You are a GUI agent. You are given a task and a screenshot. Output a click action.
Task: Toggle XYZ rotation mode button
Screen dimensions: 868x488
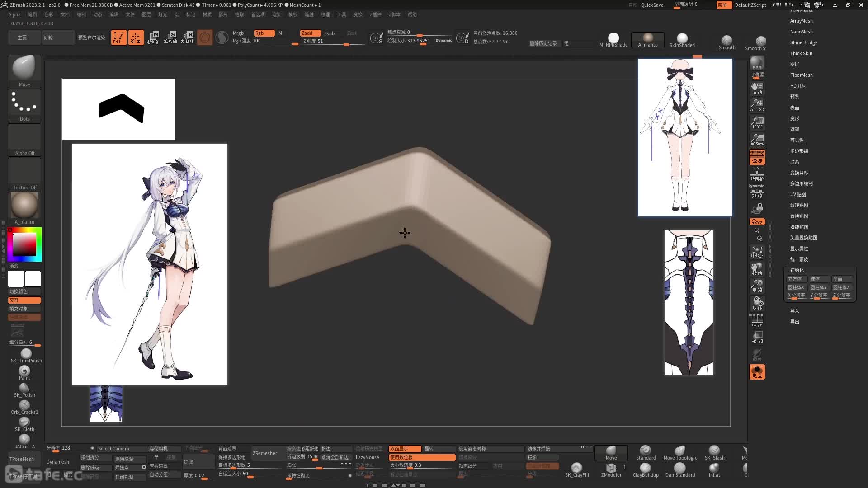[757, 222]
